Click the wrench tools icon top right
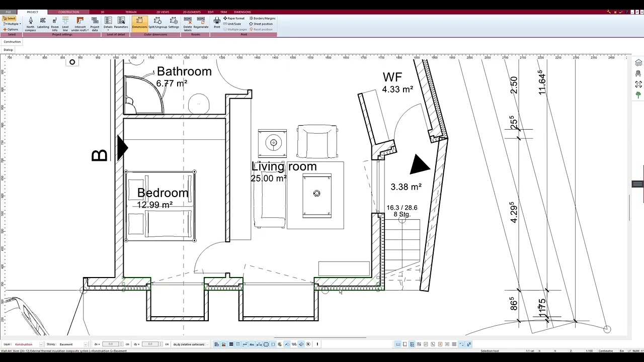The height and width of the screenshot is (362, 644). (608, 12)
